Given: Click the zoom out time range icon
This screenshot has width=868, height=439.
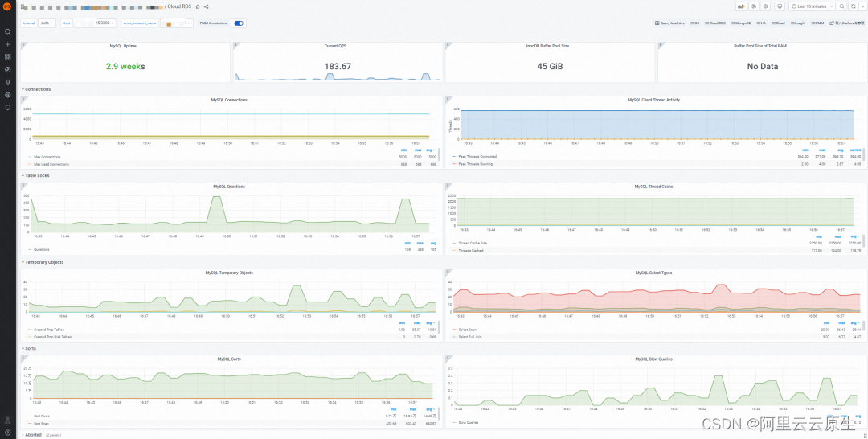Looking at the screenshot, I should 841,6.
